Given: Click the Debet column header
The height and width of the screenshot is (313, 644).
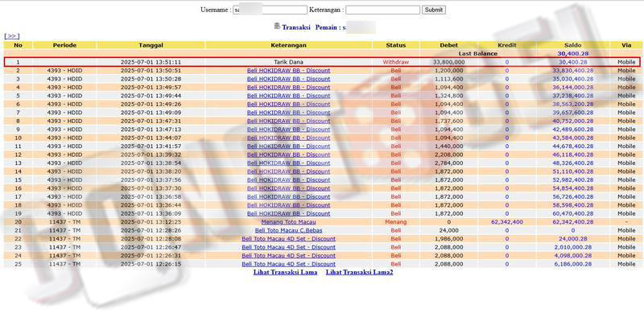Looking at the screenshot, I should [x=449, y=45].
